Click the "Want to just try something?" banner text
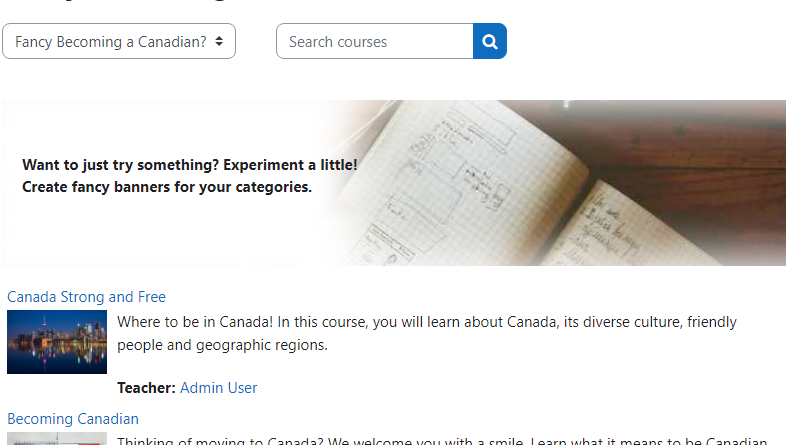Image resolution: width=790 pixels, height=445 pixels. (x=121, y=165)
